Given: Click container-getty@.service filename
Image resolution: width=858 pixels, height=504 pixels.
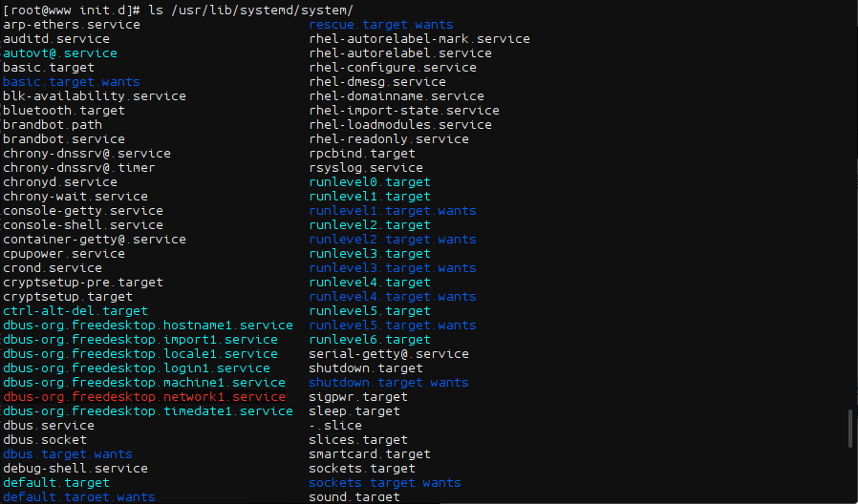Looking at the screenshot, I should click(x=95, y=239).
